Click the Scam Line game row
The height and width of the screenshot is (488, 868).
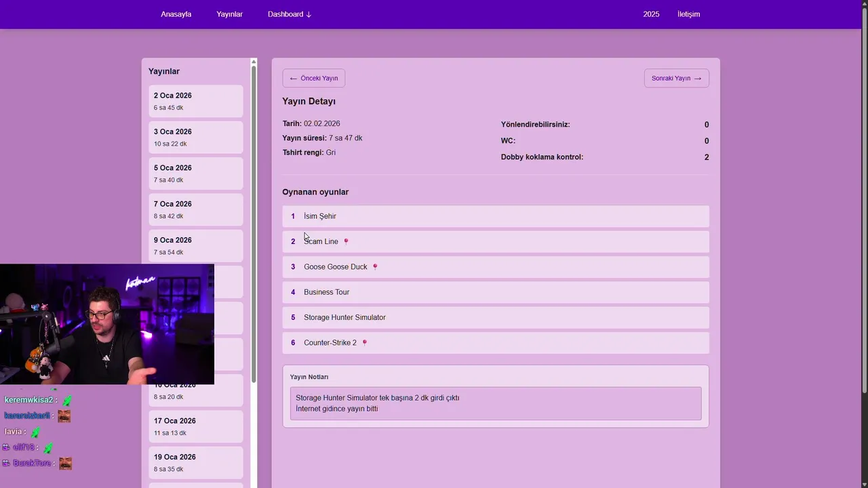click(496, 241)
